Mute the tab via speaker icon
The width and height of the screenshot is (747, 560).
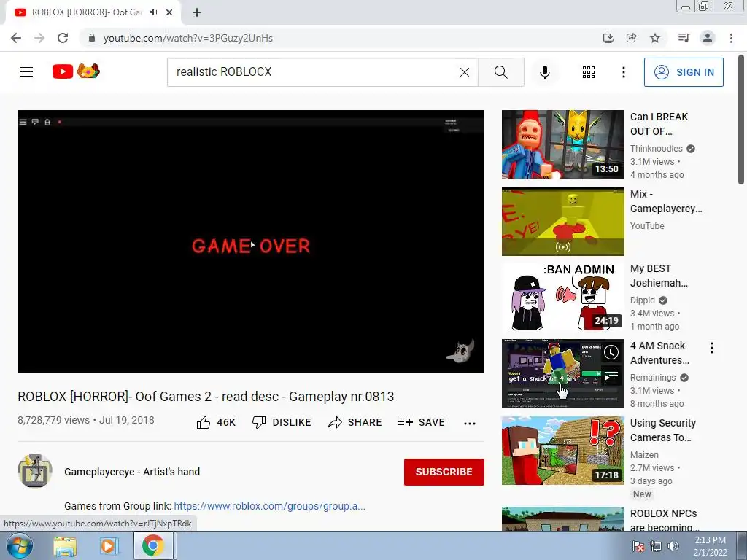coord(153,12)
